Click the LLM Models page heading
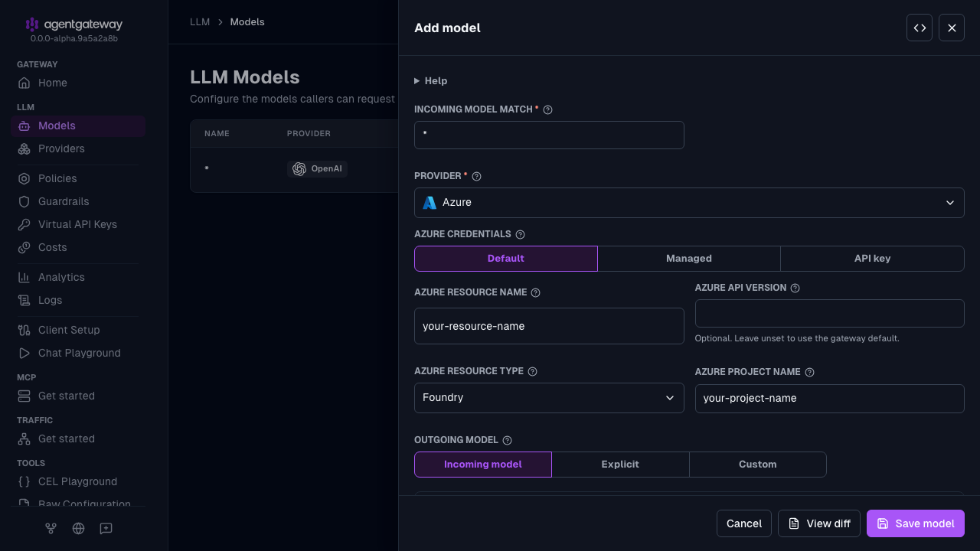This screenshot has width=980, height=551. coord(245,77)
